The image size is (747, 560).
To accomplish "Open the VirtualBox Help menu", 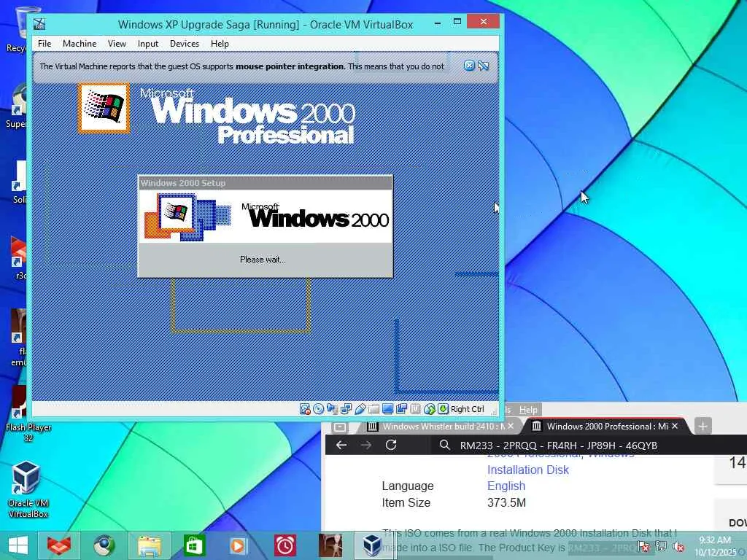I will coord(220,43).
